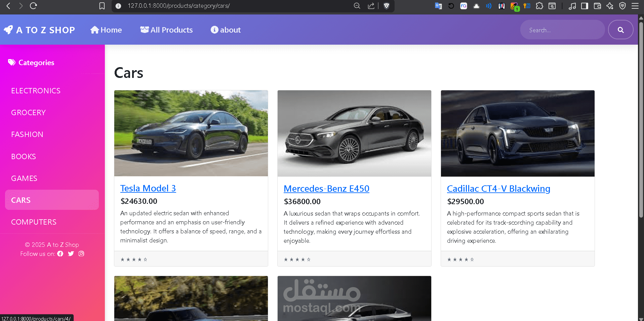Open the circular-arrow reload extension icon
The width and height of the screenshot is (644, 321).
[x=451, y=6]
